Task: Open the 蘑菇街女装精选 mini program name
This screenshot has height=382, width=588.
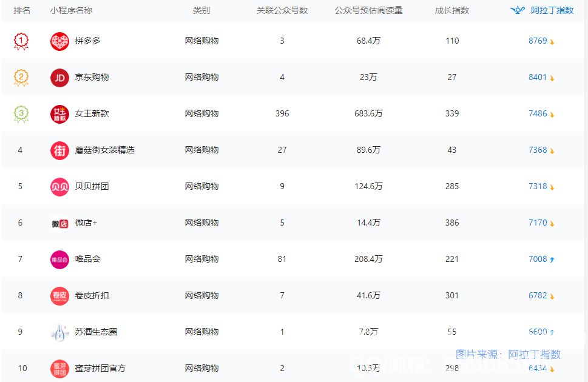Action: (x=104, y=150)
